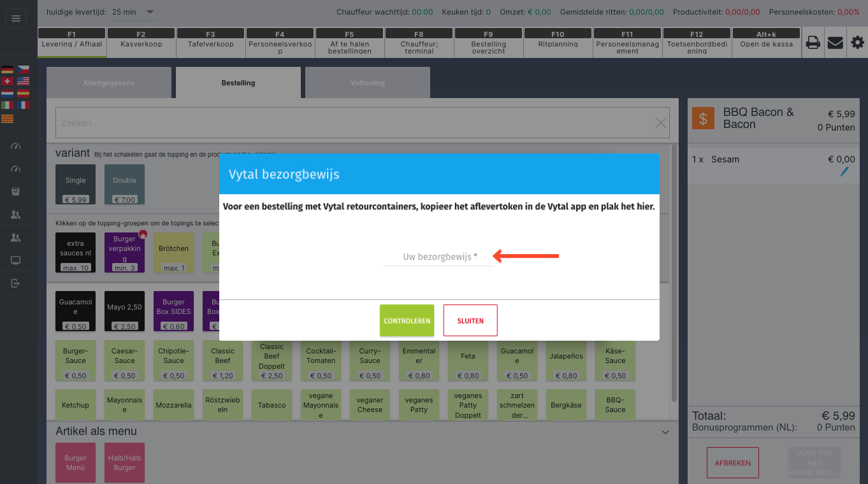
Task: Open F10 Ritplanning tab
Action: [558, 43]
